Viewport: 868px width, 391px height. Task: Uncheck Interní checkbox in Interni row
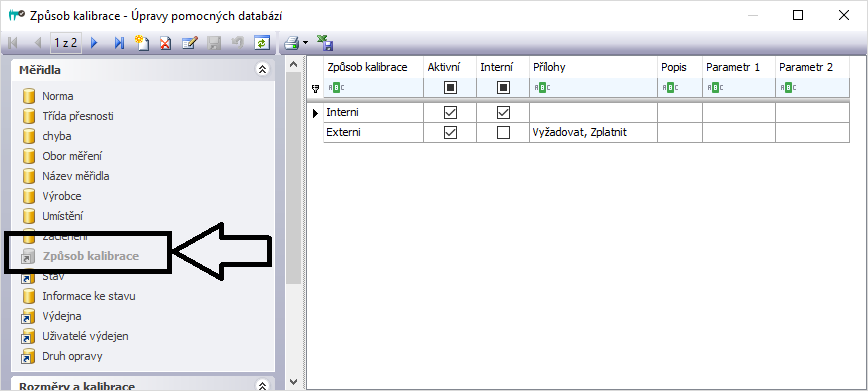click(503, 113)
